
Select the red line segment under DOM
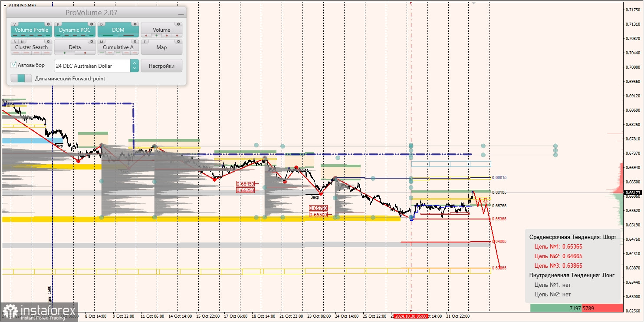(x=128, y=36)
